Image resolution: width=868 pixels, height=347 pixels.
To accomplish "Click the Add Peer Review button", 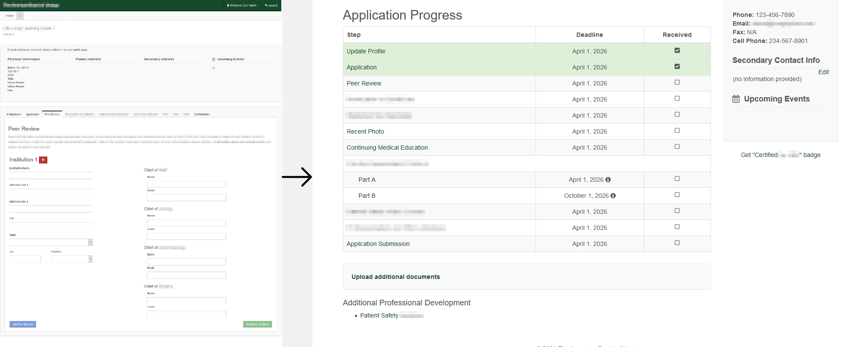I will point(23,324).
